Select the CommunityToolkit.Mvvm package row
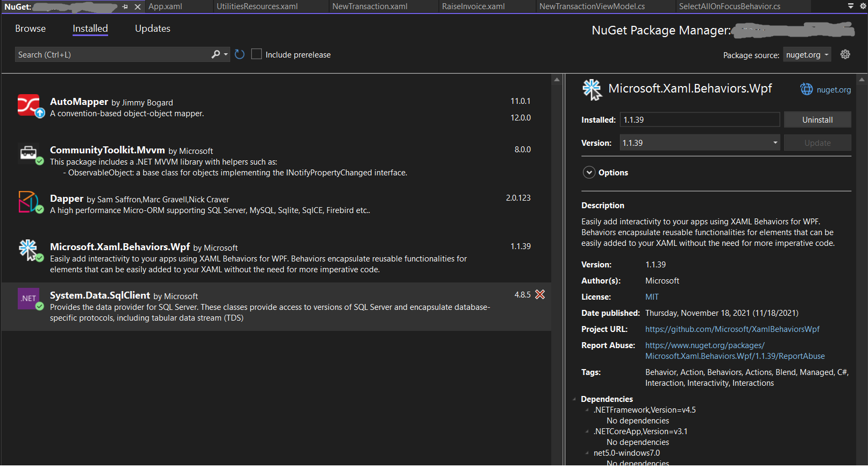 pos(276,161)
